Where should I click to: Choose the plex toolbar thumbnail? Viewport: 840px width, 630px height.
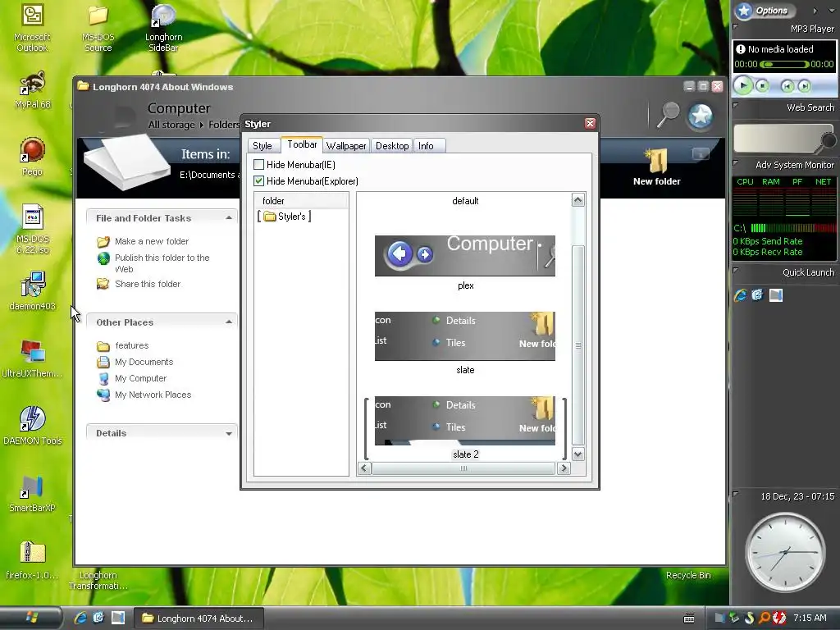point(465,256)
